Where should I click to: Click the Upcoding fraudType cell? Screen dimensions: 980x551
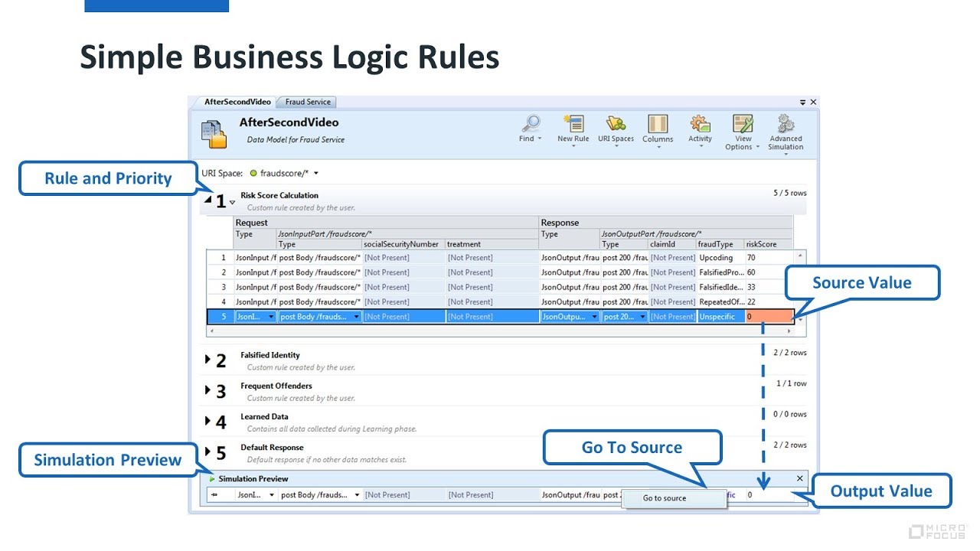pyautogui.click(x=720, y=258)
